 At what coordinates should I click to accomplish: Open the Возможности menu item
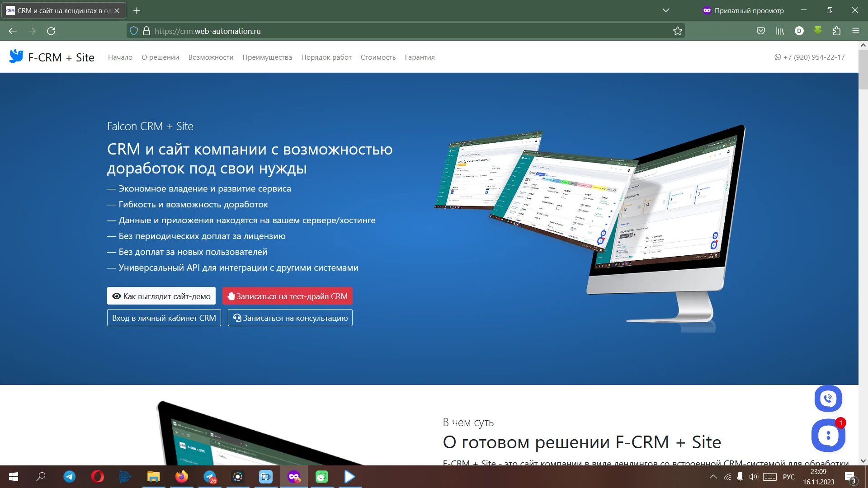(x=211, y=57)
